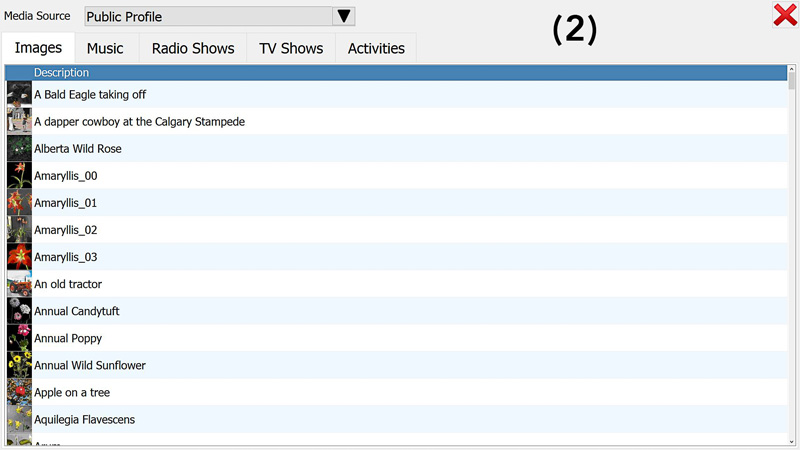Click the Public Profile combo box
800x450 pixels.
pyautogui.click(x=208, y=17)
